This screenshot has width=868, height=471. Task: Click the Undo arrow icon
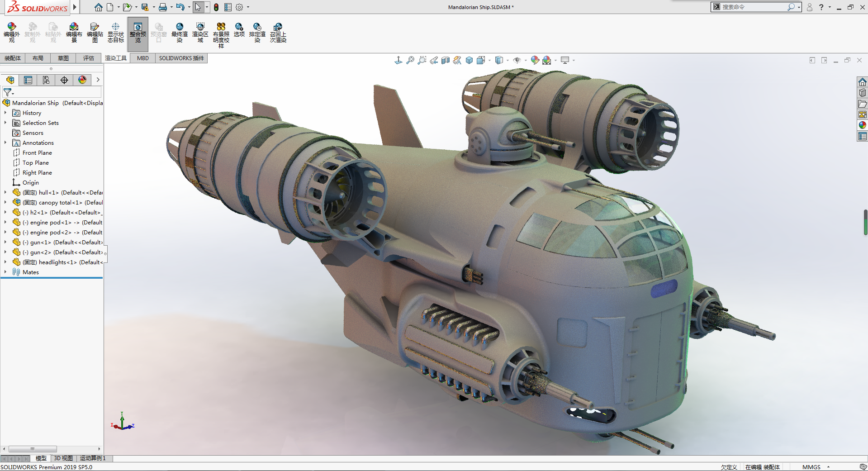tap(180, 7)
